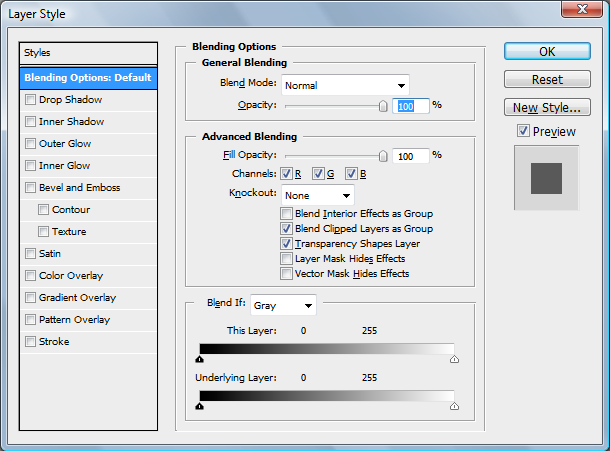Open Stroke settings by its label
This screenshot has width=610, height=451.
click(x=54, y=342)
